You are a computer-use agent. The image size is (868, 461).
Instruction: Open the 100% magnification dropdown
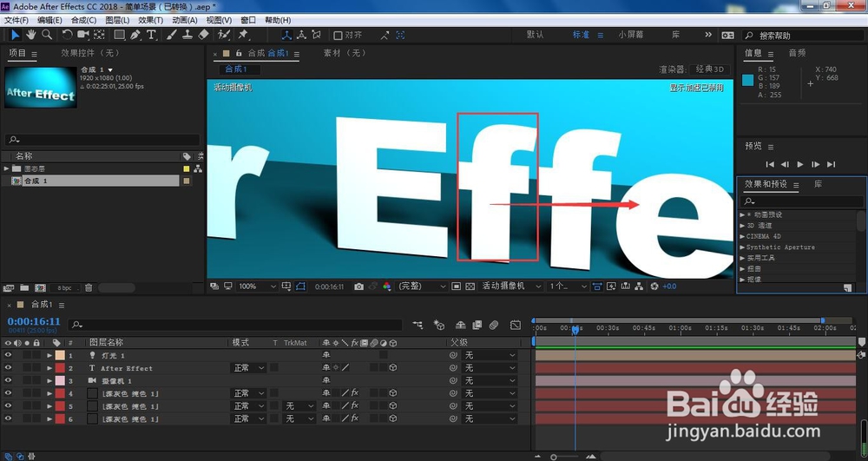(x=257, y=286)
